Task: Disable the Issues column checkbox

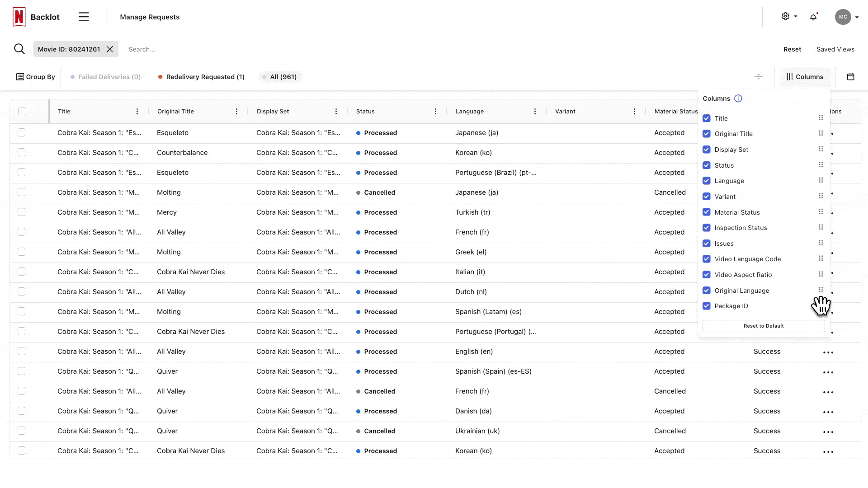Action: point(707,243)
